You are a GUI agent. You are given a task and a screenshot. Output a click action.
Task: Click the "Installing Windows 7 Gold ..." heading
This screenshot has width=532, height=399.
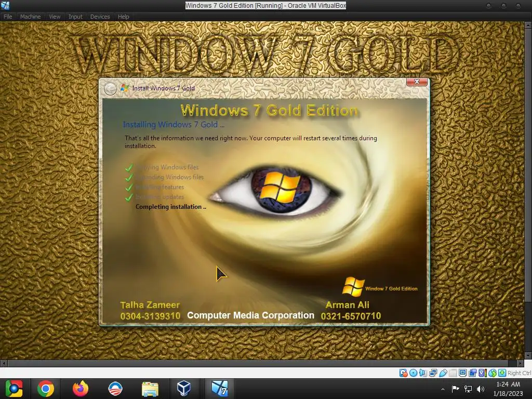pyautogui.click(x=174, y=125)
